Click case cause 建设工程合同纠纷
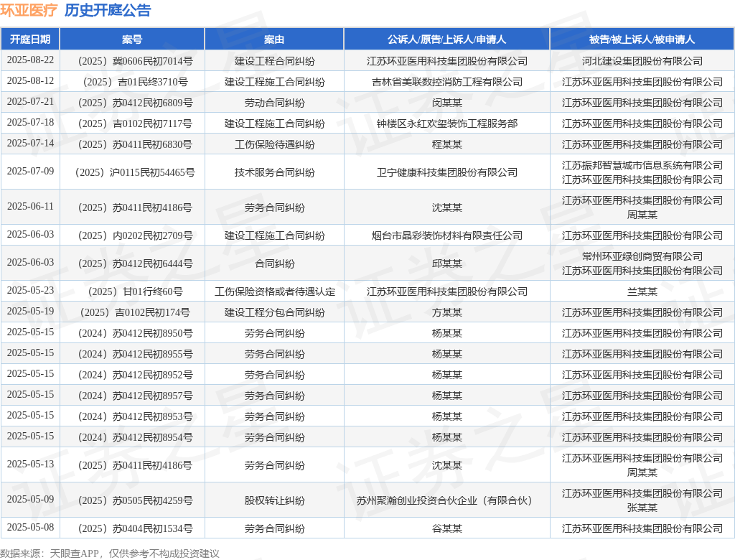The image size is (735, 560). click(275, 61)
